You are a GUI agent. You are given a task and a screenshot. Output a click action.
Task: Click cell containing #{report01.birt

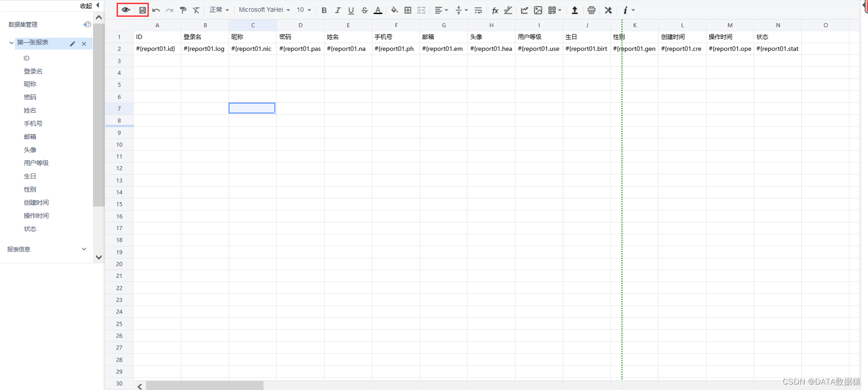587,49
